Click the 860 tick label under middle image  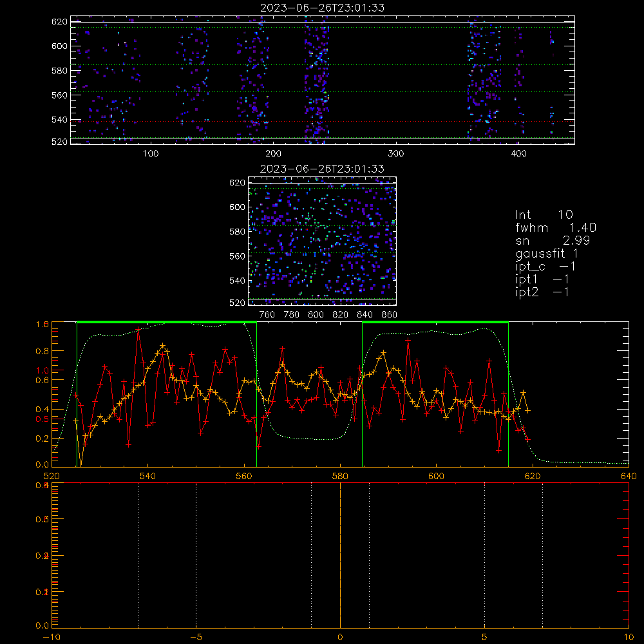click(389, 315)
